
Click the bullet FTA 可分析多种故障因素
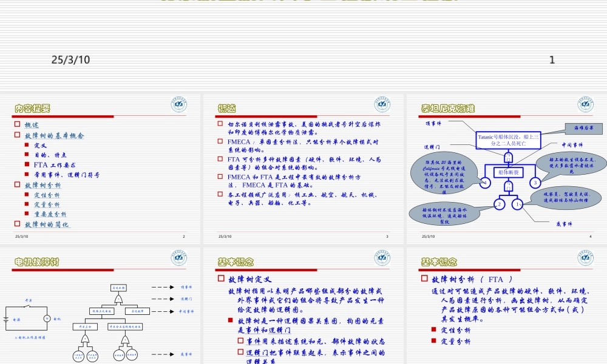pos(304,164)
